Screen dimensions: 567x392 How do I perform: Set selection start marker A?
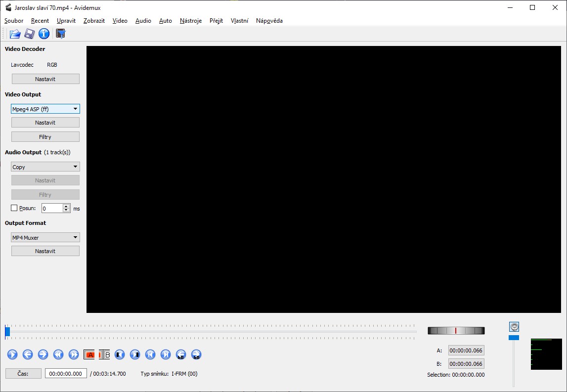[89, 354]
